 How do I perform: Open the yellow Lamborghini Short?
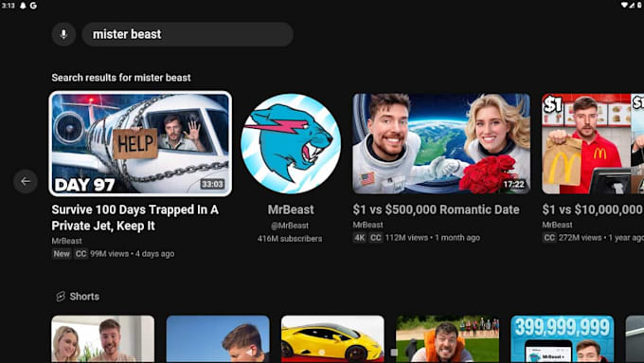coord(332,338)
